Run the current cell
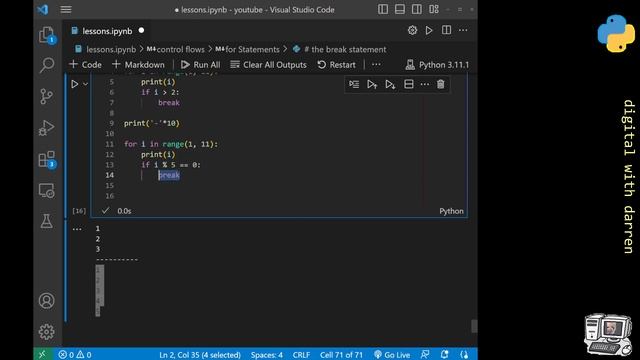The image size is (640, 360). 75,84
